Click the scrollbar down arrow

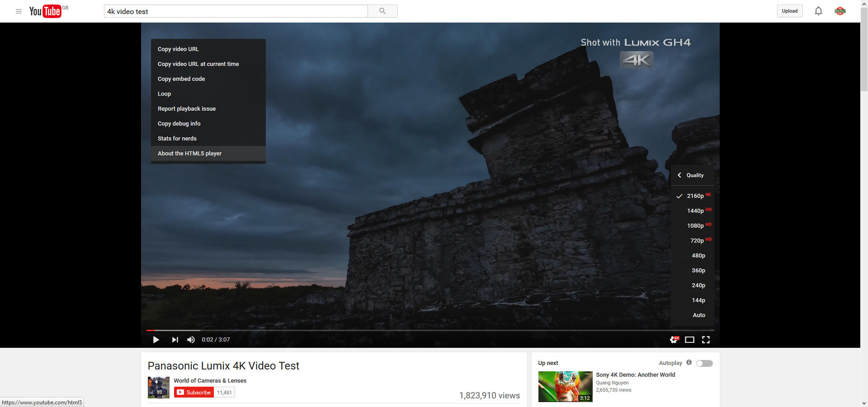864,403
